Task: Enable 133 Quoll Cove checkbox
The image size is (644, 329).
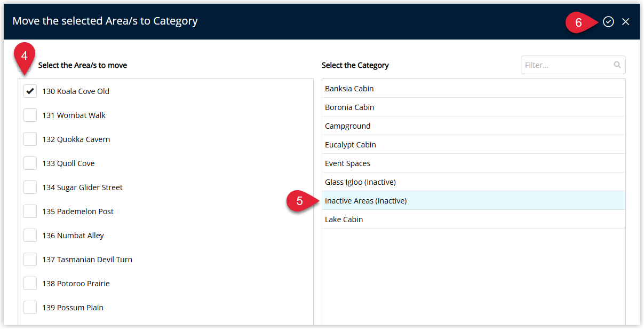Action: pos(30,163)
